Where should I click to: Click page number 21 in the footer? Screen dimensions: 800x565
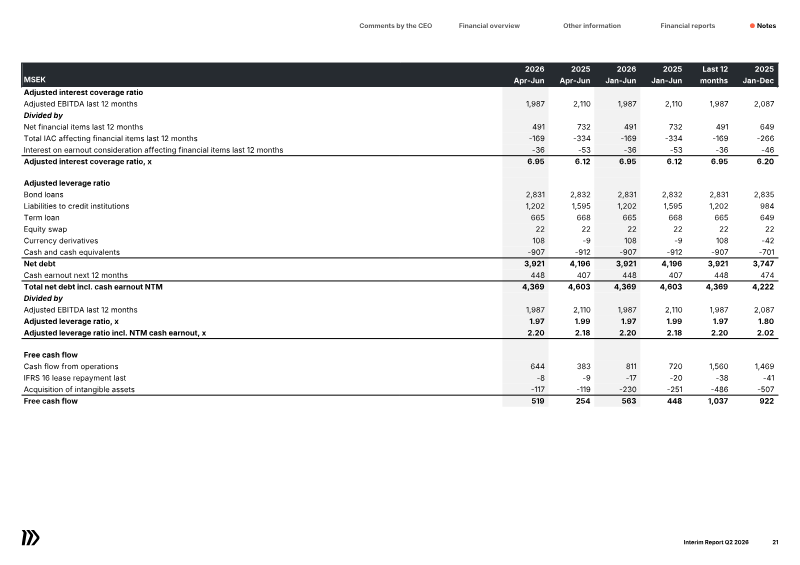775,542
